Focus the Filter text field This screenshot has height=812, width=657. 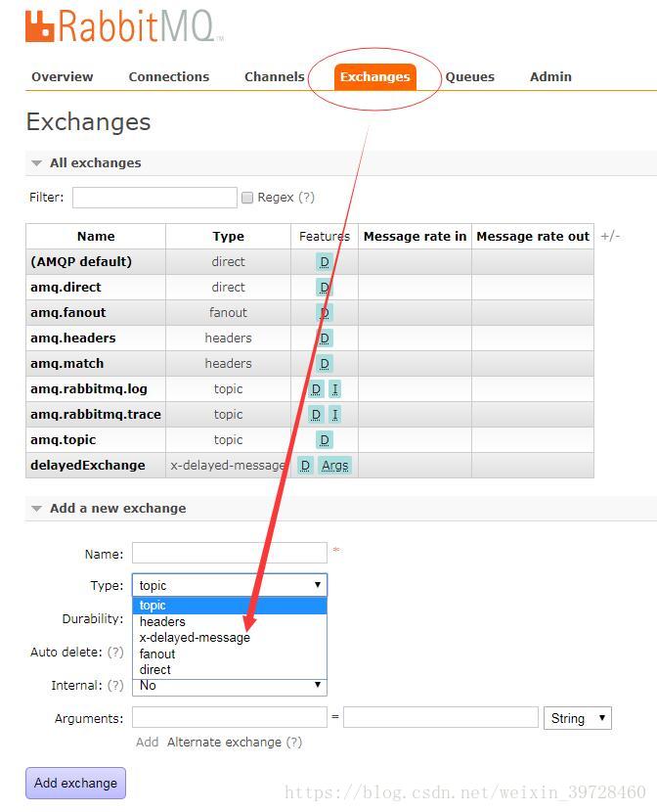tap(154, 198)
